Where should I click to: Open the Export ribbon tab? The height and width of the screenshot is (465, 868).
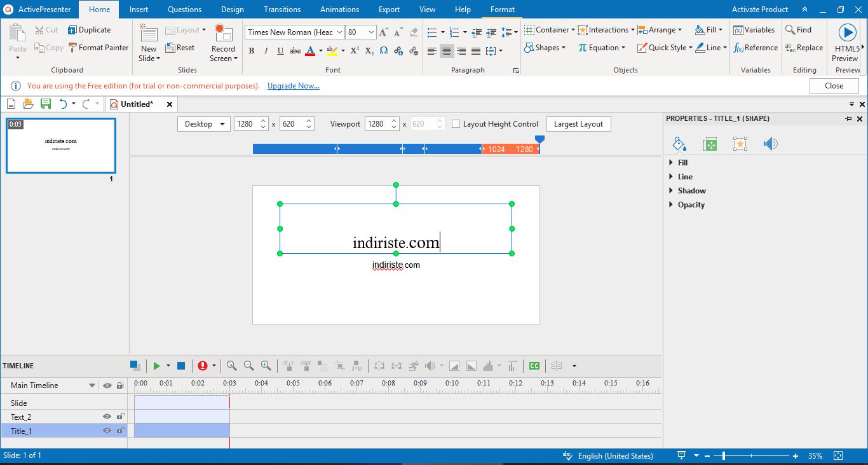tap(389, 10)
